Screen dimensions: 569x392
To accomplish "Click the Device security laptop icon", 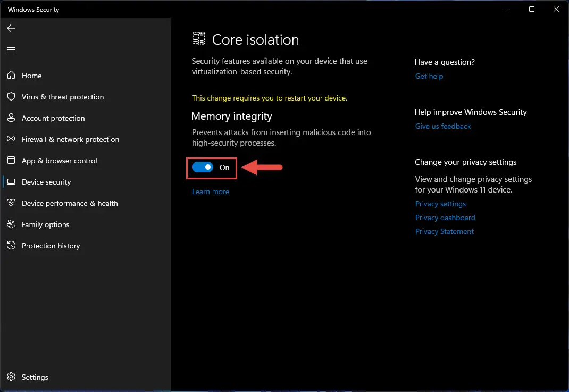I will (11, 182).
